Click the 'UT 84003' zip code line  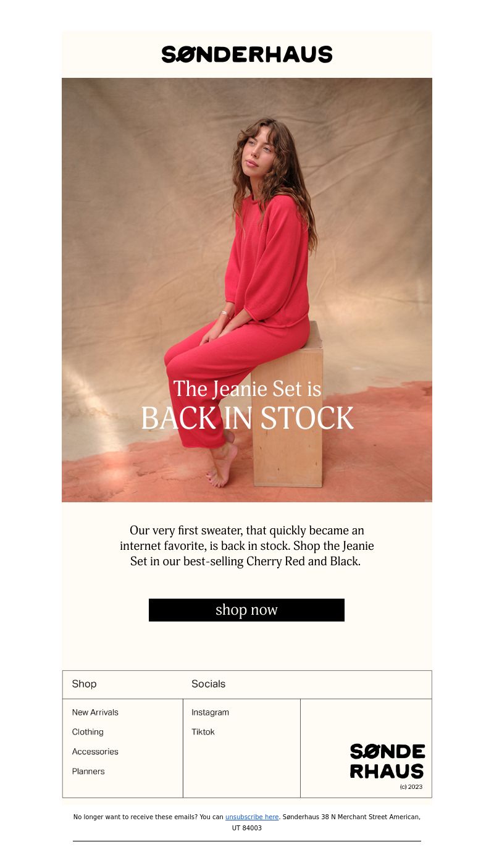point(247,828)
